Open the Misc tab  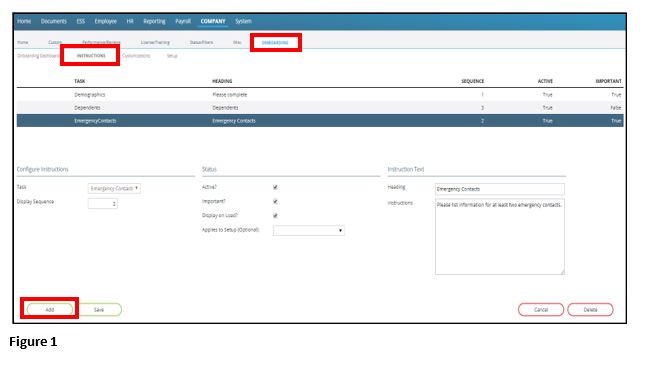237,42
